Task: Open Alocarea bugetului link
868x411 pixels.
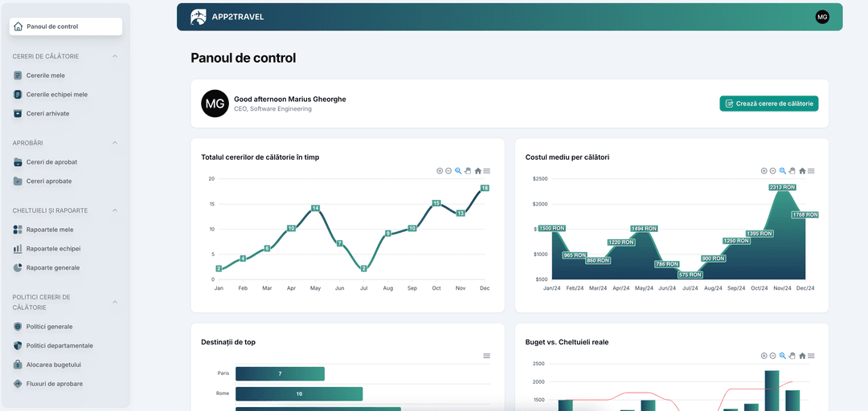Action: coord(54,365)
